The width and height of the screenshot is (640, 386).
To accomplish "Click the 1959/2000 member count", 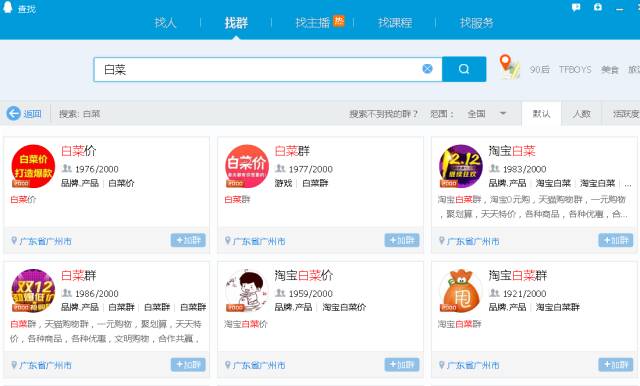I will 311,293.
